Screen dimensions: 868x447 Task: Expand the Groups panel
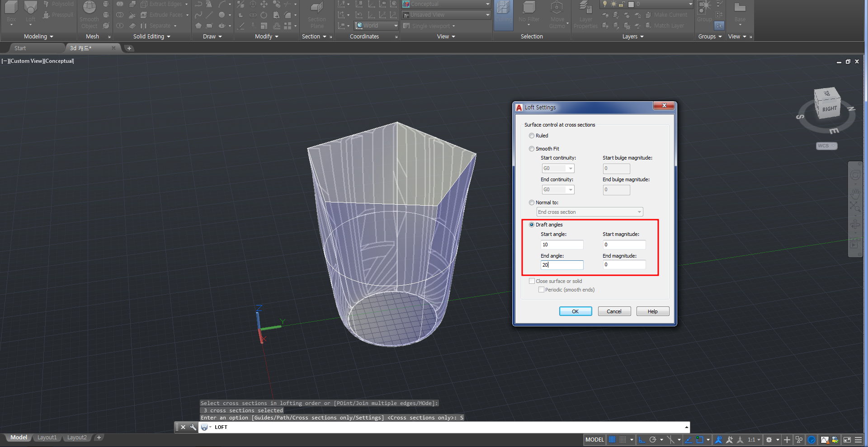(710, 37)
